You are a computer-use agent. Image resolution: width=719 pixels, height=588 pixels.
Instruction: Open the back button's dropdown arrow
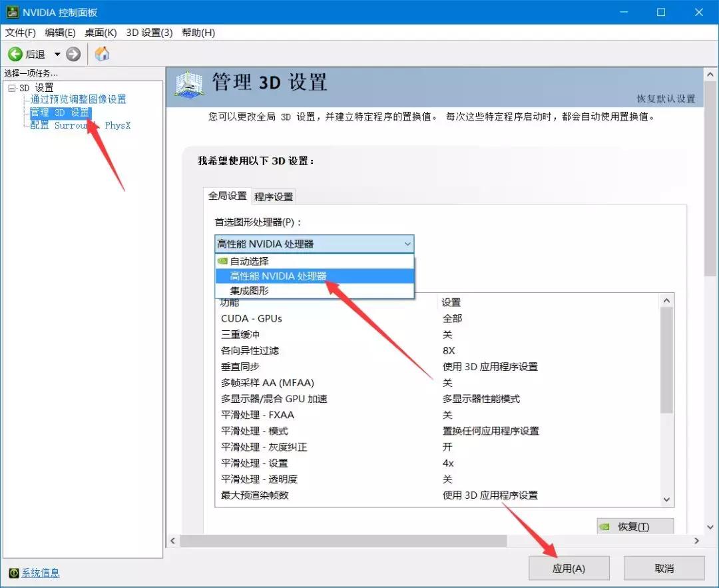pos(57,54)
